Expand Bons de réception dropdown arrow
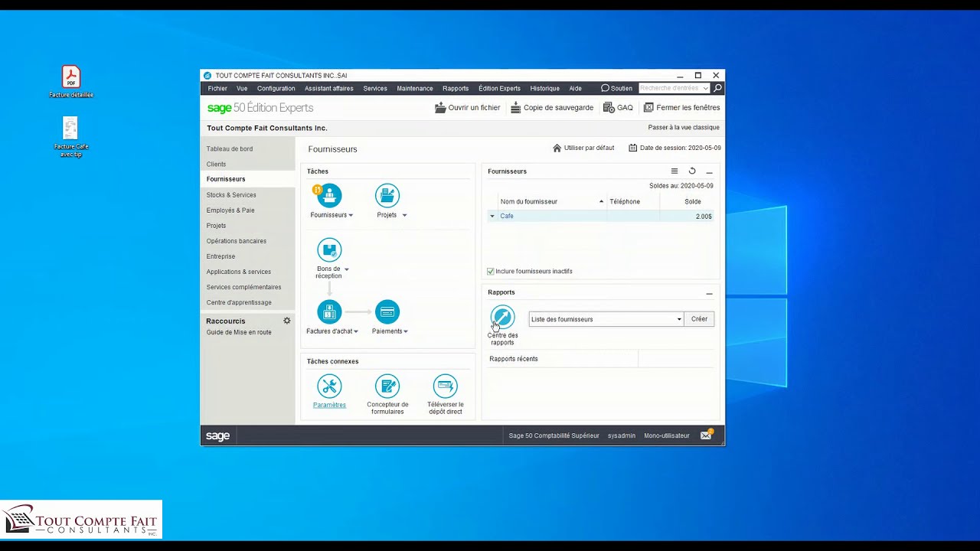This screenshot has height=551, width=980. point(346,269)
